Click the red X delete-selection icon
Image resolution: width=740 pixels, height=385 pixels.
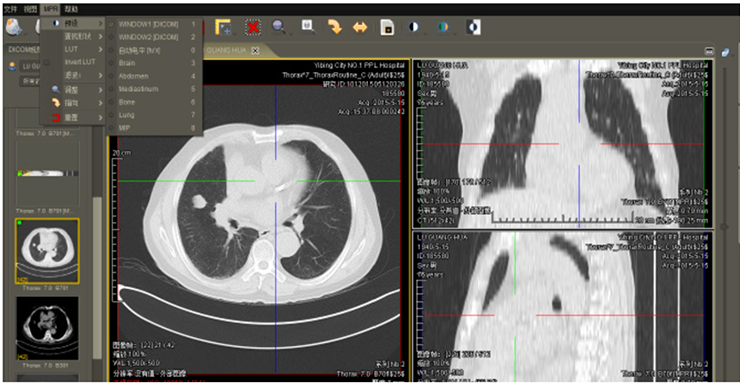253,27
